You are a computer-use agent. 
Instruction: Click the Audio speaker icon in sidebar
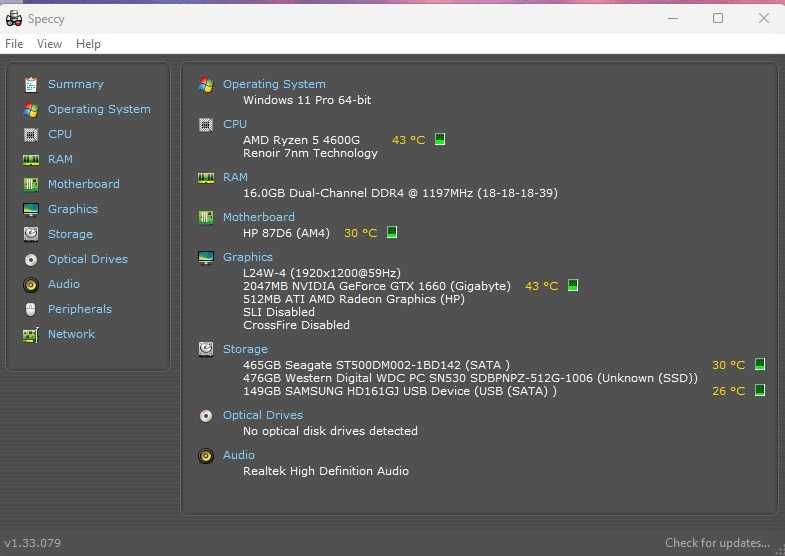coord(31,284)
